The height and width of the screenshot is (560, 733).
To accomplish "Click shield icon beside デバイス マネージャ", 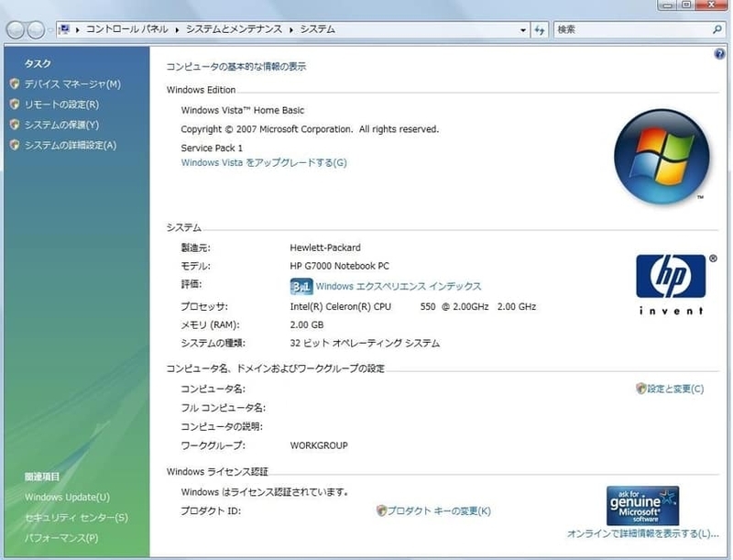I will (x=15, y=83).
